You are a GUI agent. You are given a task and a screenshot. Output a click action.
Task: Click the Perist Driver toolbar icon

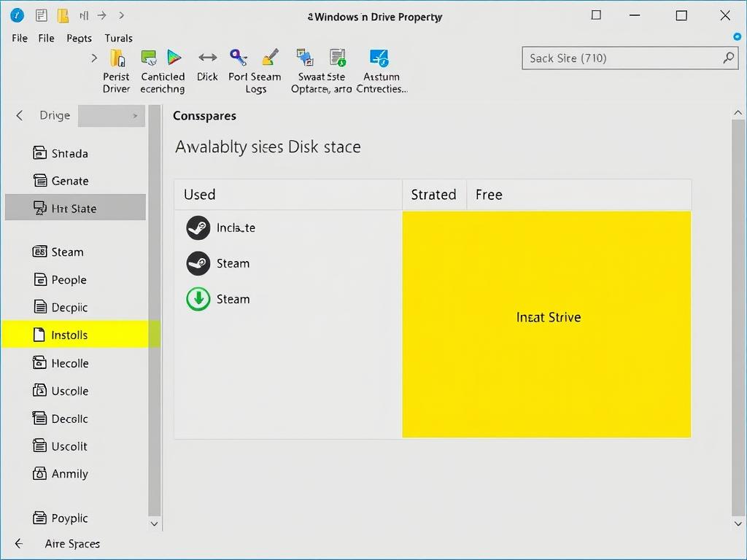tap(117, 58)
